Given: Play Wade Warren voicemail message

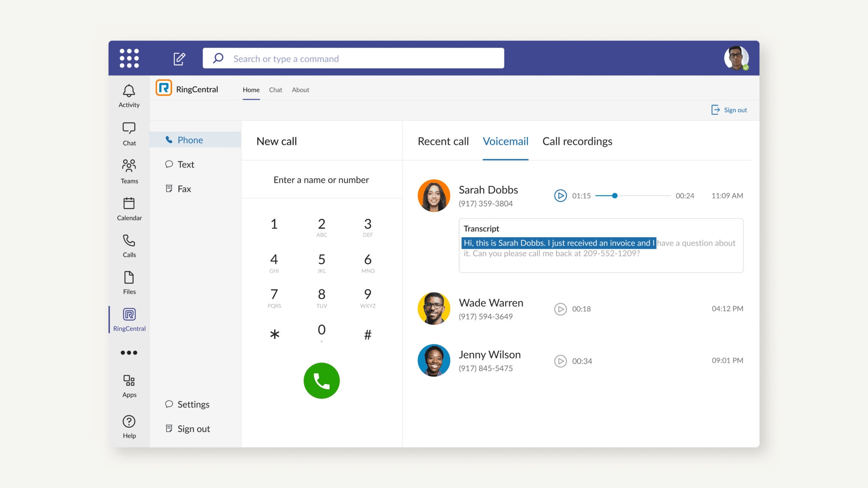Looking at the screenshot, I should point(560,309).
